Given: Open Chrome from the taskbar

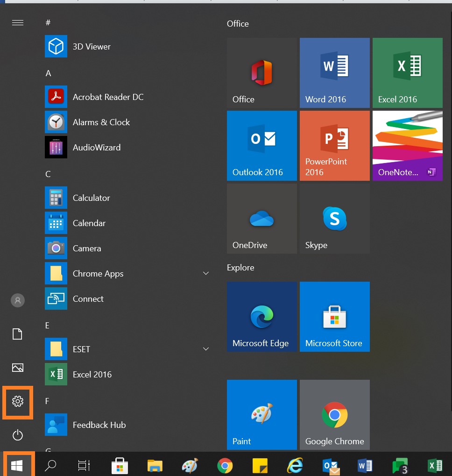Looking at the screenshot, I should click(225, 465).
